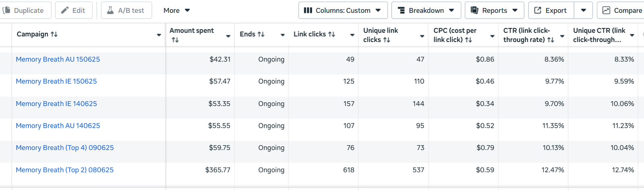644x190 pixels.
Task: Open the Columns: Custom dropdown
Action: click(343, 10)
